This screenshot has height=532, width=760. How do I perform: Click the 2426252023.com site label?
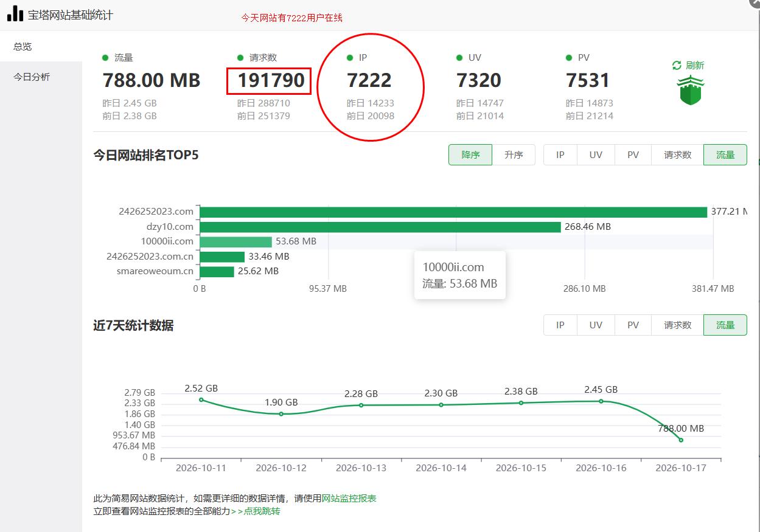(156, 212)
